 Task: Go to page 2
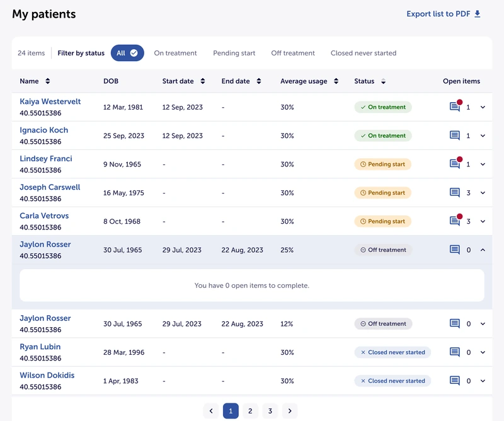point(250,411)
